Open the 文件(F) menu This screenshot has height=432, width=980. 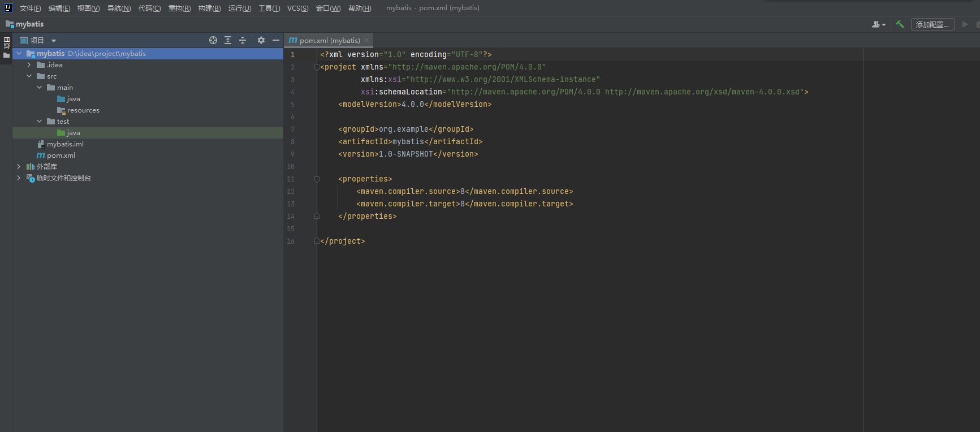31,8
